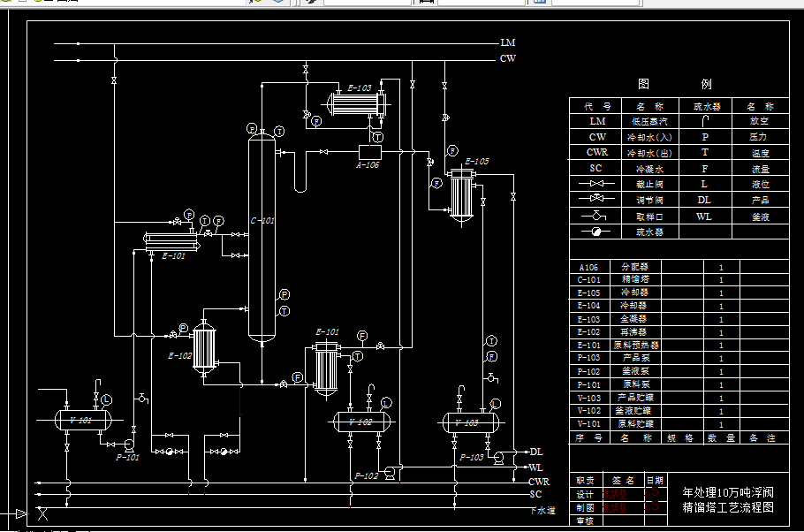
Task: Click the V-103 product tank vessel
Action: point(471,422)
